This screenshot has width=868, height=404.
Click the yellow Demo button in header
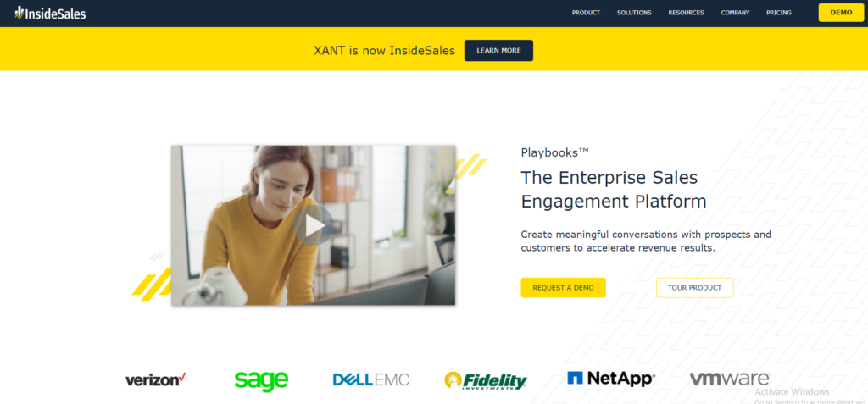841,13
